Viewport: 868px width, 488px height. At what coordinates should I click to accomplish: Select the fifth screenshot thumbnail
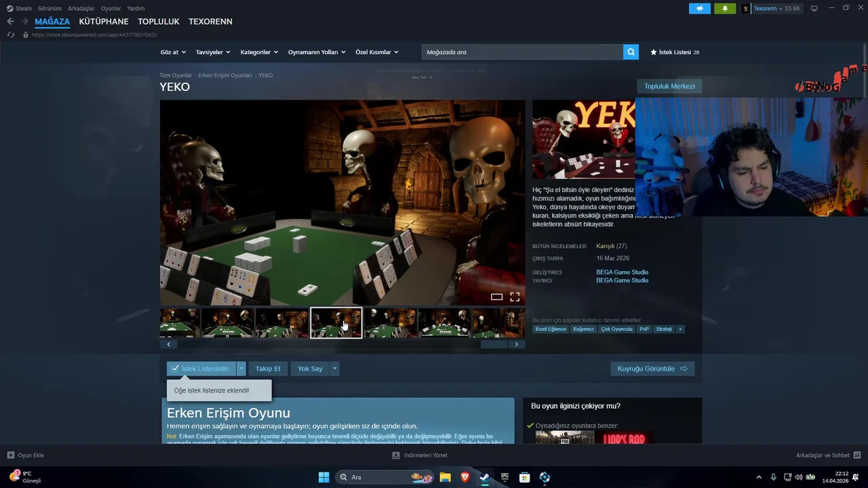[x=391, y=323]
